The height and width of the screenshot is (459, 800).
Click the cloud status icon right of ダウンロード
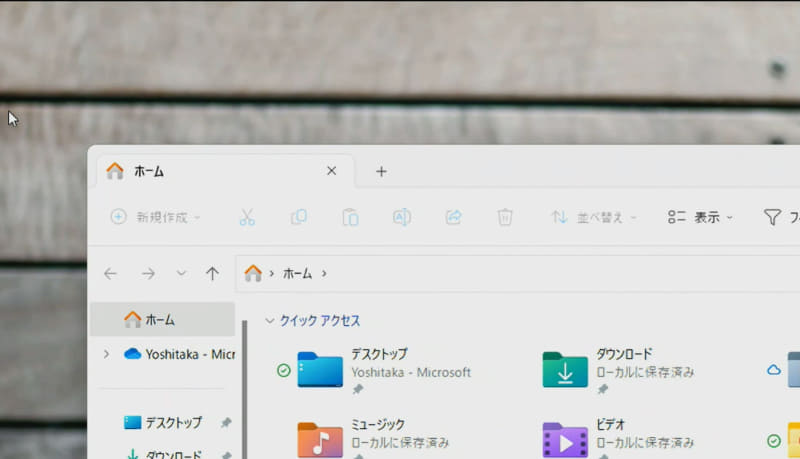pyautogui.click(x=774, y=370)
